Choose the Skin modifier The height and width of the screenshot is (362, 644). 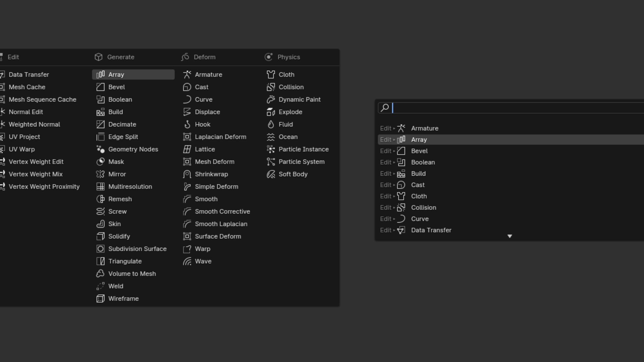(133, 224)
